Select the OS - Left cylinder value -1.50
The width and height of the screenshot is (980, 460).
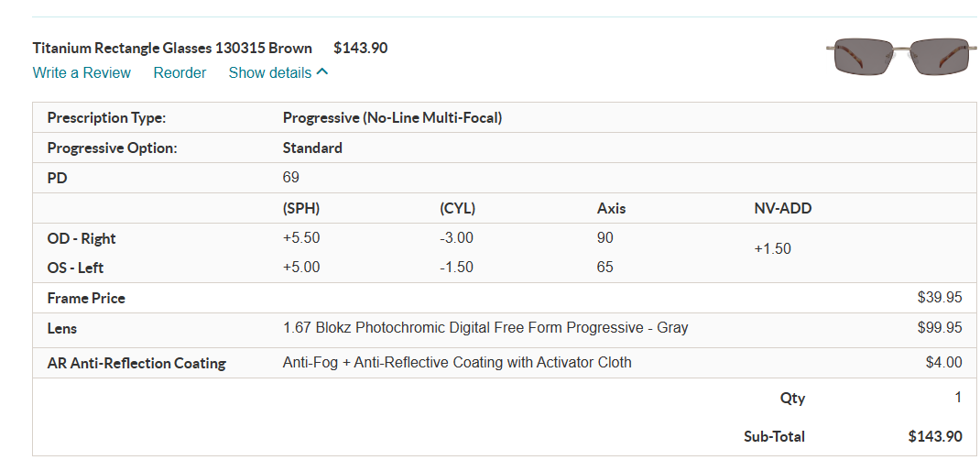point(456,268)
